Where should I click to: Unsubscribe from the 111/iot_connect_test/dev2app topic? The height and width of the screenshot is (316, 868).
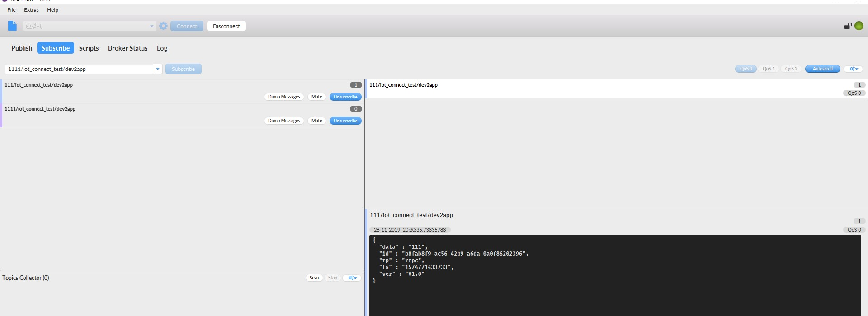[345, 97]
